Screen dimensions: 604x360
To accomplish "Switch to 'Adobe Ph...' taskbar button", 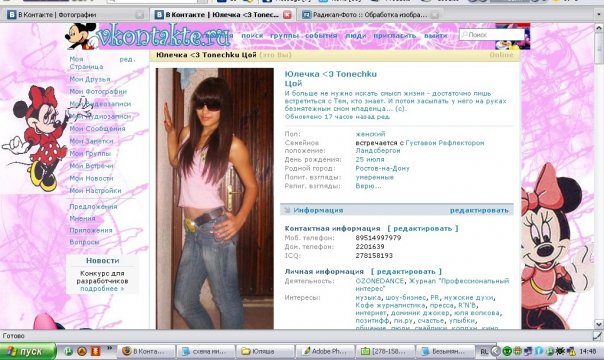I will [x=324, y=351].
